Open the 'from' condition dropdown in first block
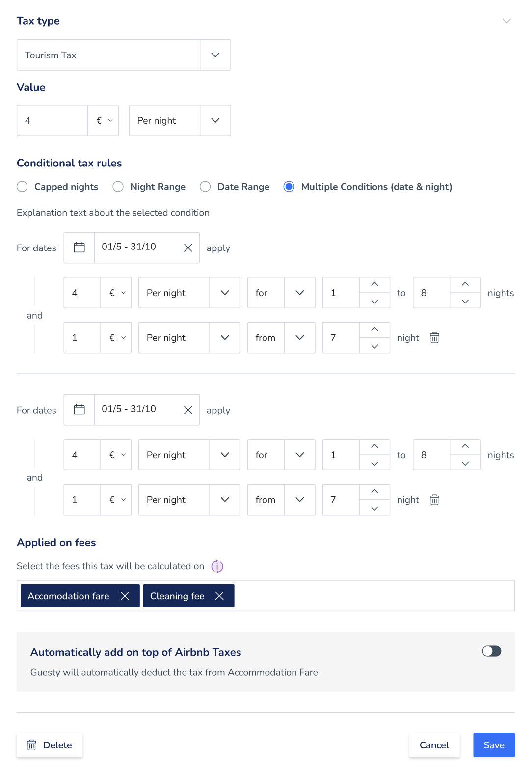 (x=281, y=338)
